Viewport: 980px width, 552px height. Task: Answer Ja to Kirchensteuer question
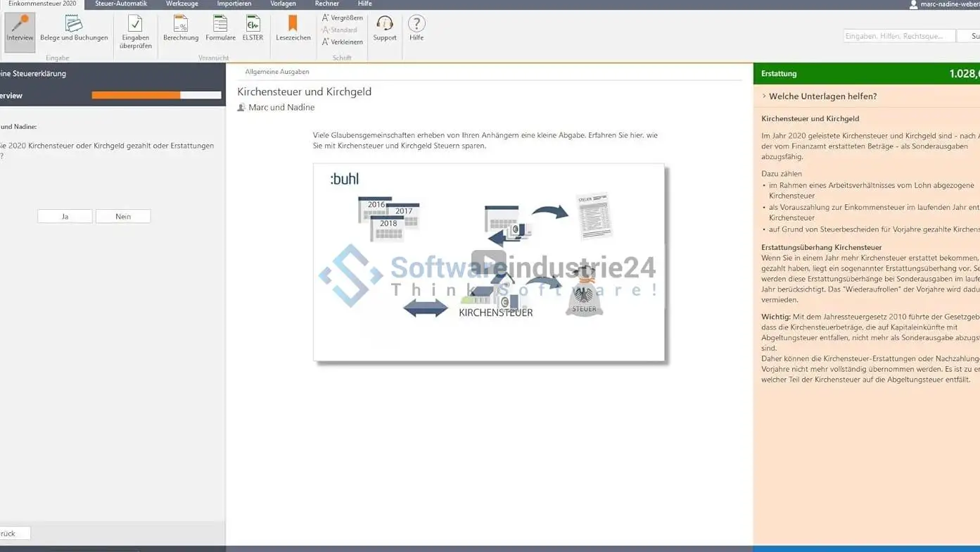[x=65, y=216]
